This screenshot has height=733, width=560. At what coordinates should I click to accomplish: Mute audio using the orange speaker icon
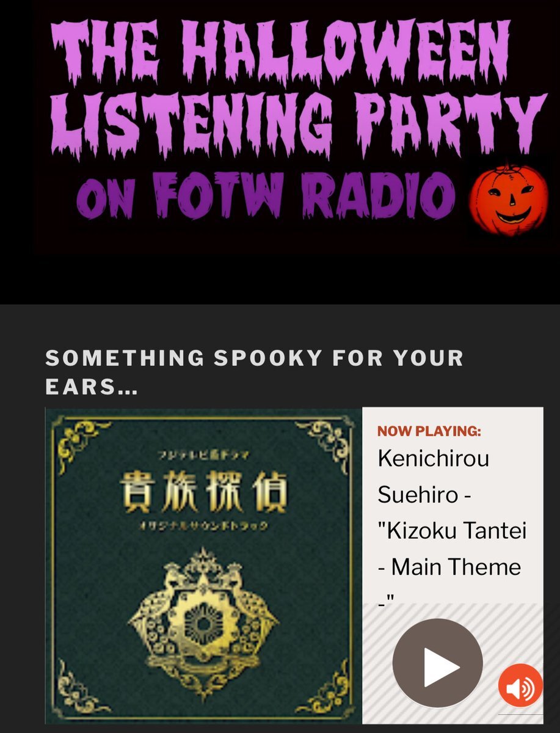pyautogui.click(x=520, y=685)
